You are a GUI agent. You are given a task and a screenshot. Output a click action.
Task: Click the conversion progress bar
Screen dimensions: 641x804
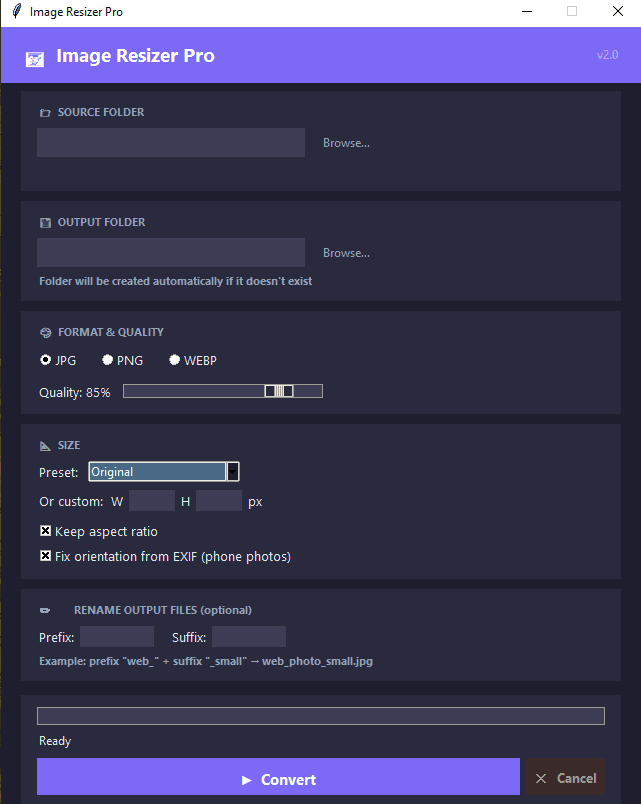click(321, 716)
